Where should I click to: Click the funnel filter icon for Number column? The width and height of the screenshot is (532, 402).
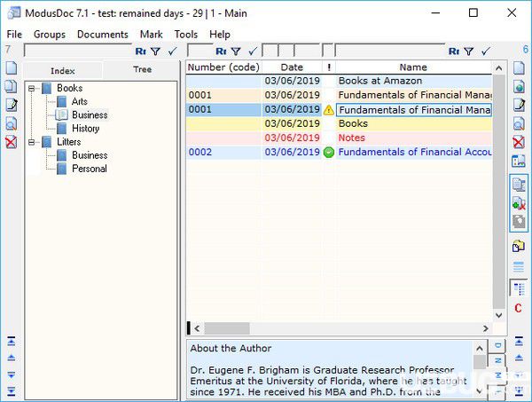point(236,51)
